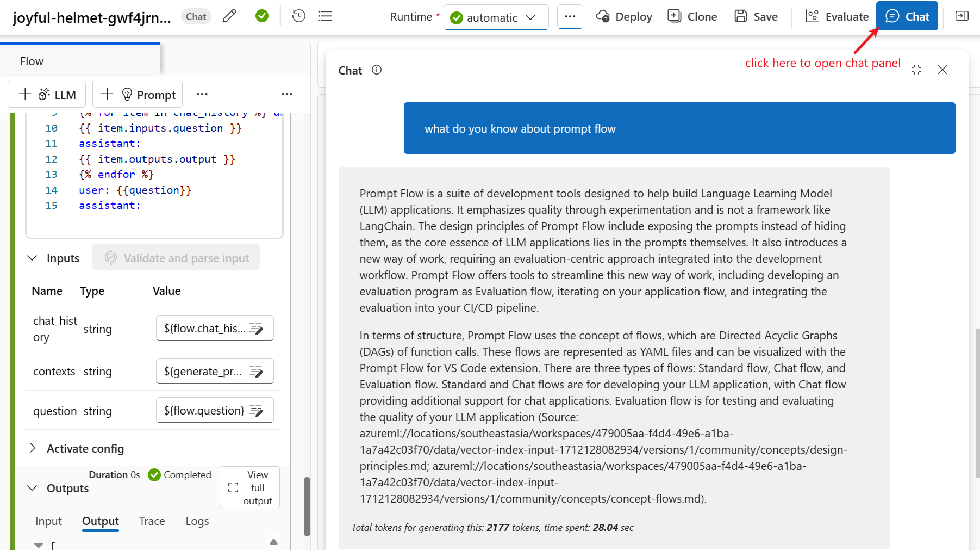Click the user message 'what do you know about prompt flow'
The height and width of the screenshot is (550, 980).
point(679,128)
